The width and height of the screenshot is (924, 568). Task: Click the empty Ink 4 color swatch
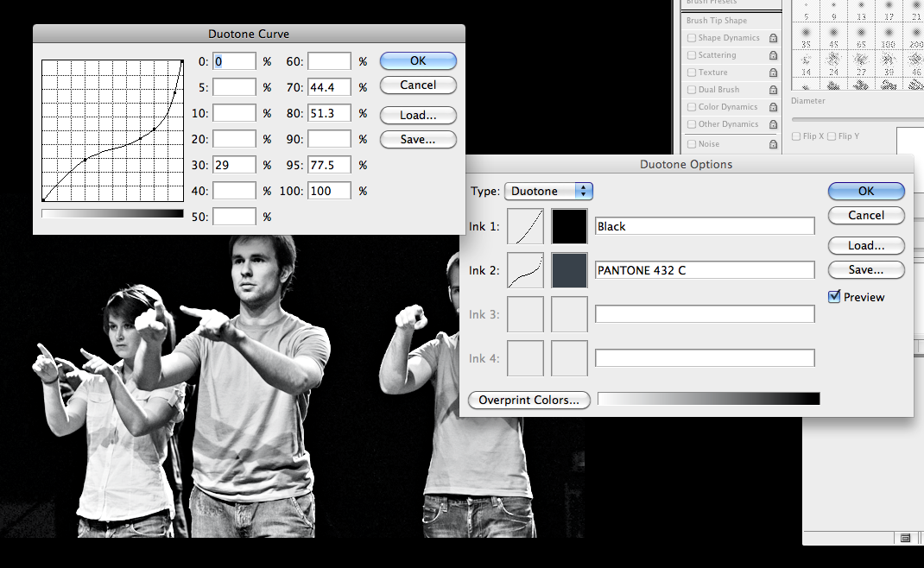569,358
